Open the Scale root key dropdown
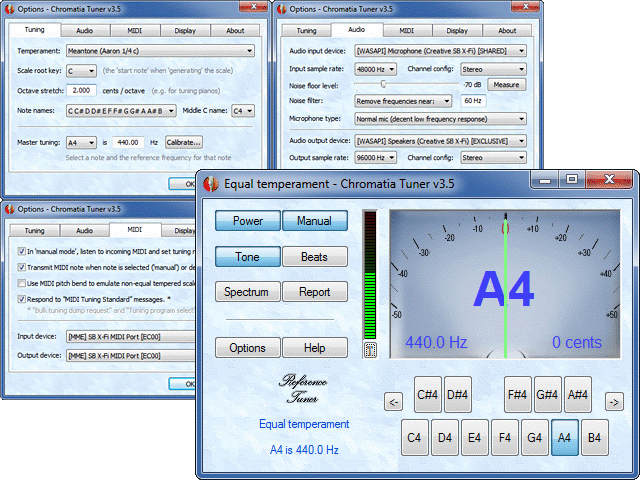640x480 pixels. tap(82, 71)
